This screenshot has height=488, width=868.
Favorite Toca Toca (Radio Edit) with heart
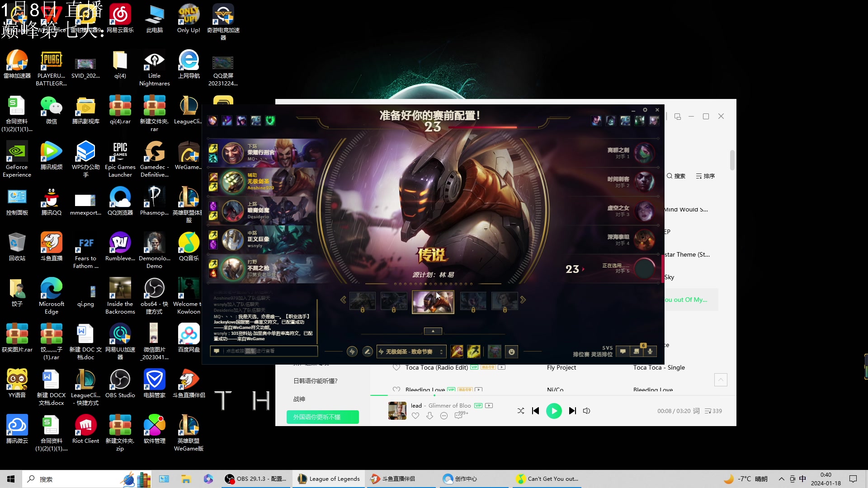[x=396, y=367]
